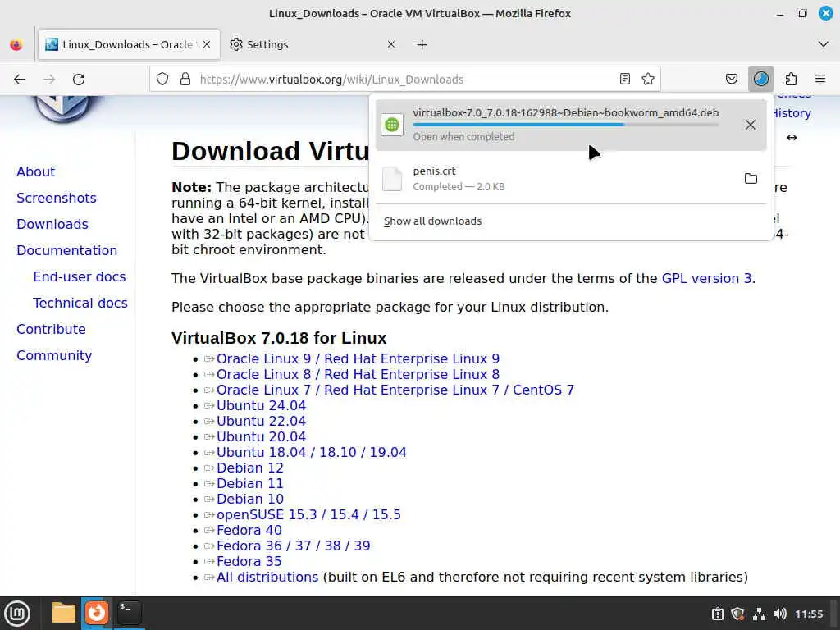Open the extensions puzzle icon

(791, 80)
